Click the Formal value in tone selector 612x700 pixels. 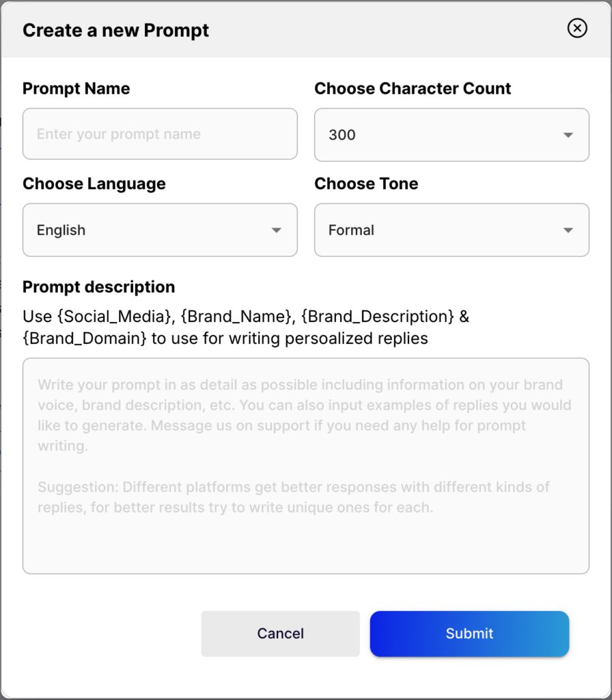pyautogui.click(x=351, y=230)
